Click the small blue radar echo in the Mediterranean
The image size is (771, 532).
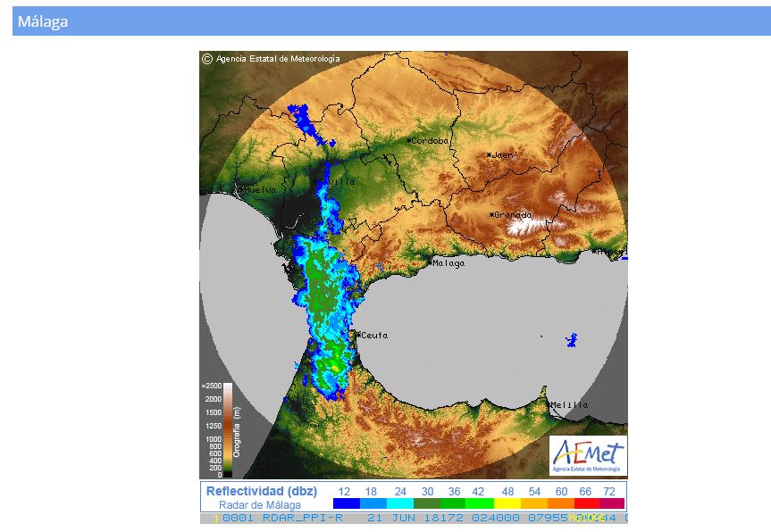[x=572, y=340]
